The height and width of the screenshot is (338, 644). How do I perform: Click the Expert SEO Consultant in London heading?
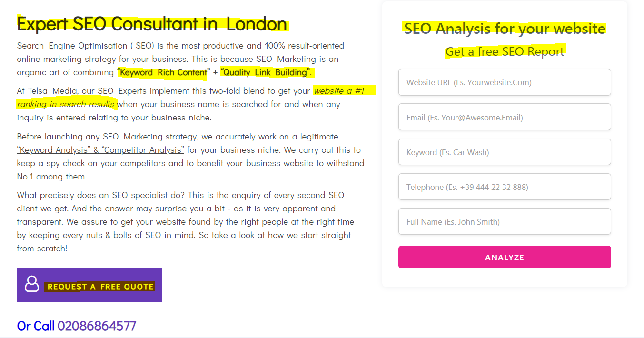[x=152, y=24]
